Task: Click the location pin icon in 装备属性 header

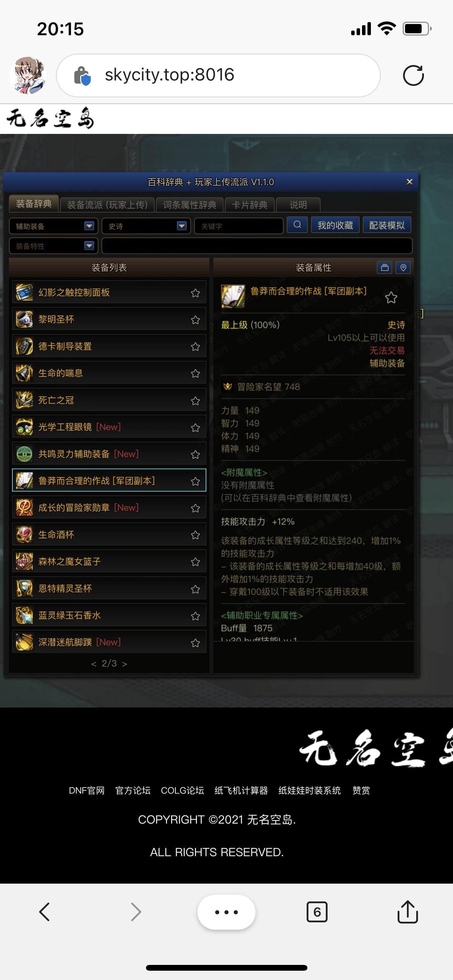Action: (403, 267)
